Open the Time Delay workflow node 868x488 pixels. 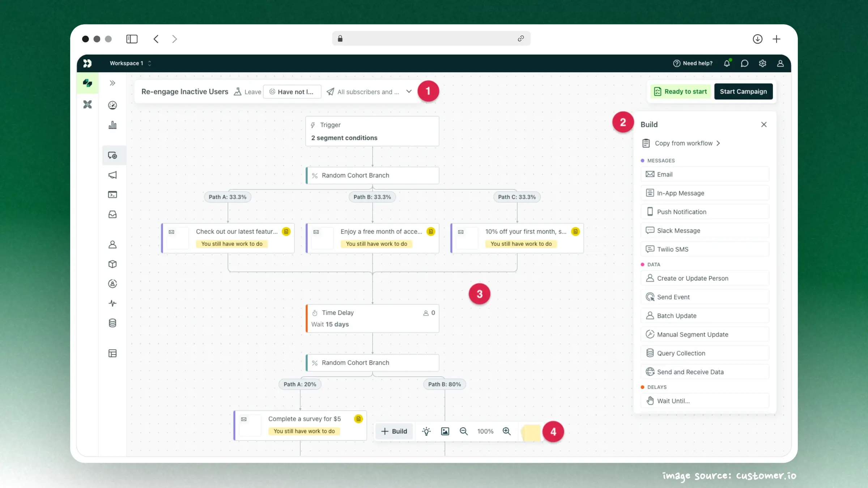pyautogui.click(x=372, y=318)
